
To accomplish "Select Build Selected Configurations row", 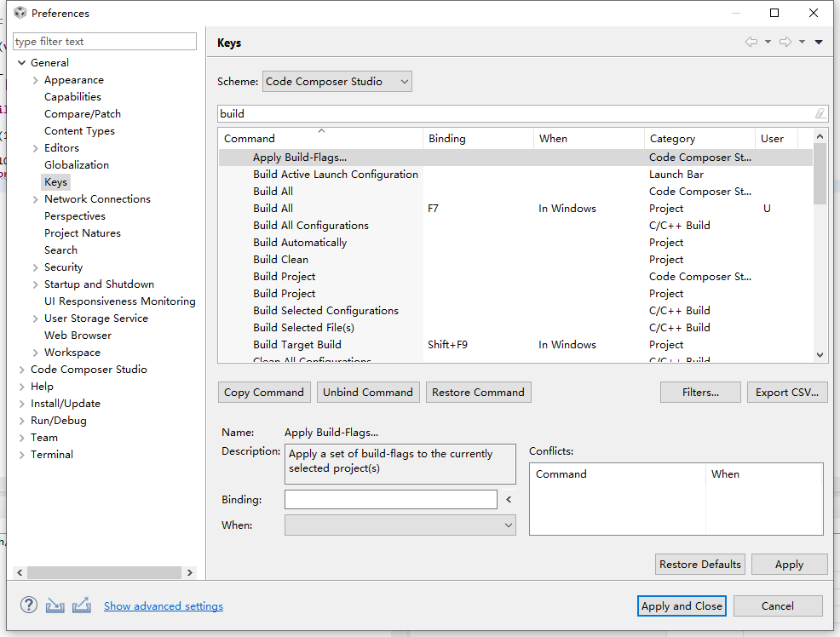I will pos(515,311).
